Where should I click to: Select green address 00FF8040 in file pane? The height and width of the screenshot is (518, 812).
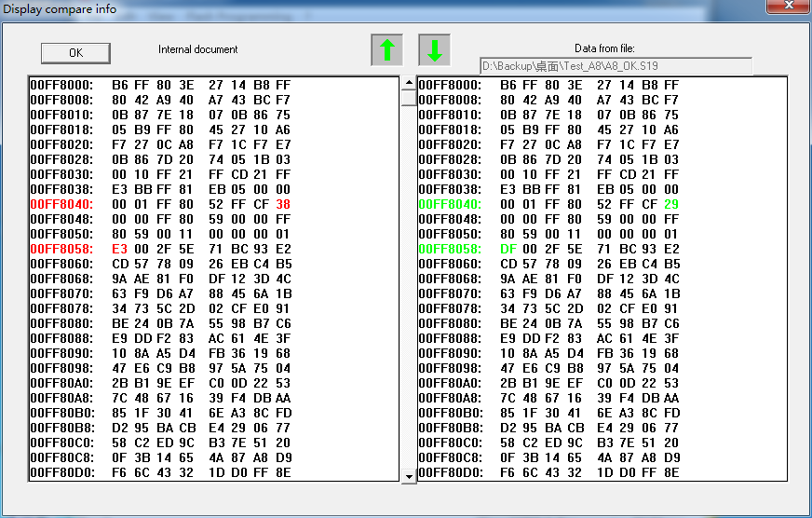[x=450, y=204]
